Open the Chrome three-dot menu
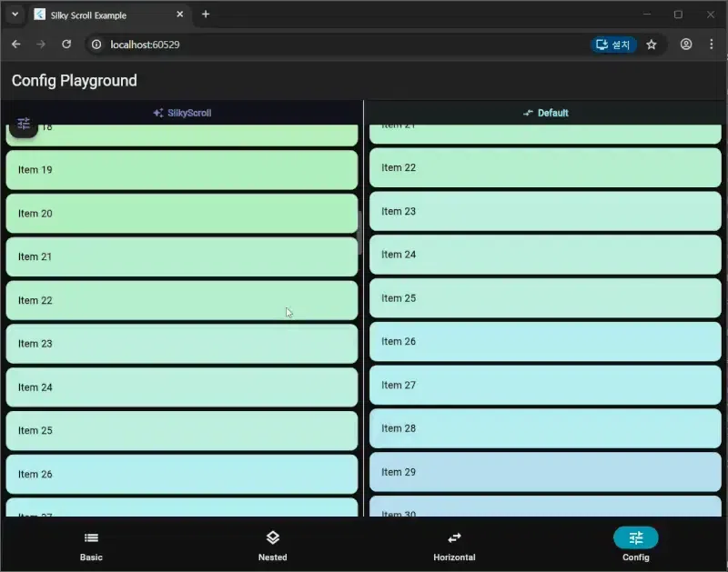 tap(712, 44)
